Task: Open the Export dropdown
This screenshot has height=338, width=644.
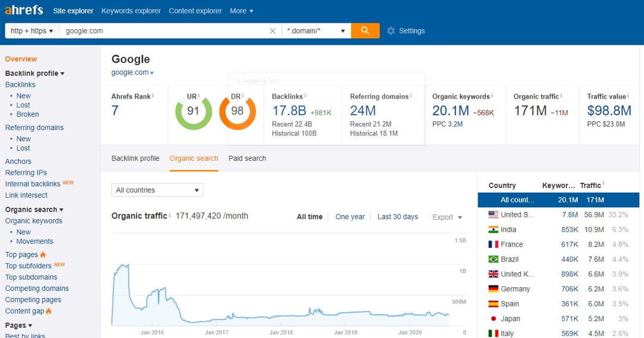Action: pos(447,217)
